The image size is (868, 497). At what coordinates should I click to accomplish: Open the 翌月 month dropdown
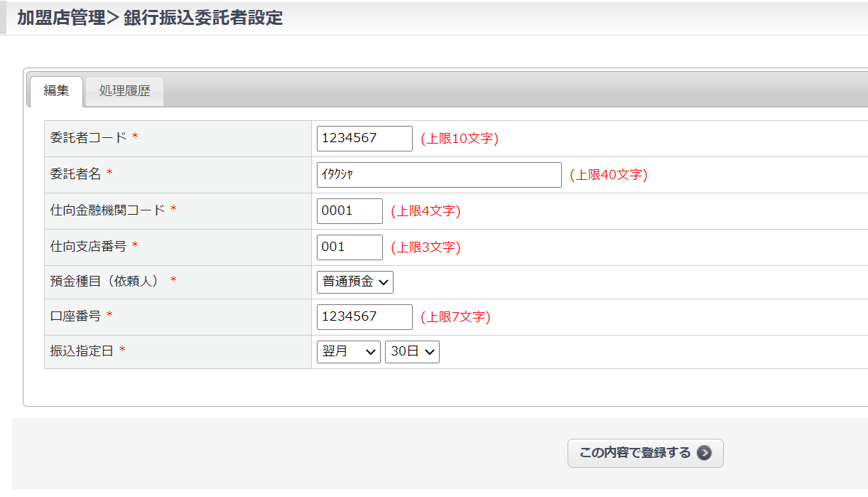[x=349, y=352]
